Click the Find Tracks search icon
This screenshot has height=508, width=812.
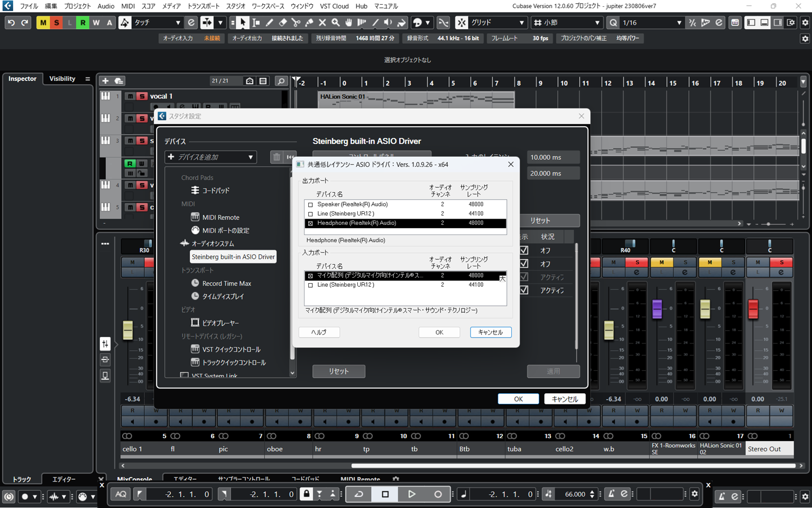(281, 81)
